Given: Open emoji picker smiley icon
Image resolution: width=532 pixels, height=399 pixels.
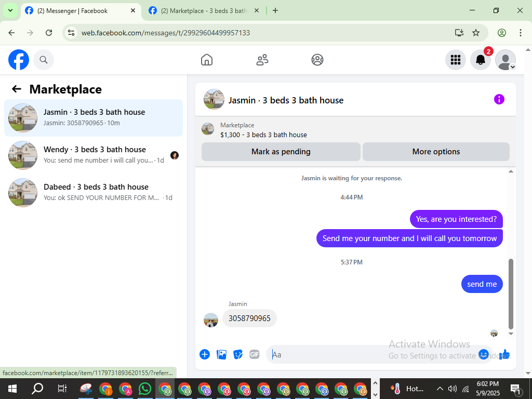Looking at the screenshot, I should tap(484, 354).
